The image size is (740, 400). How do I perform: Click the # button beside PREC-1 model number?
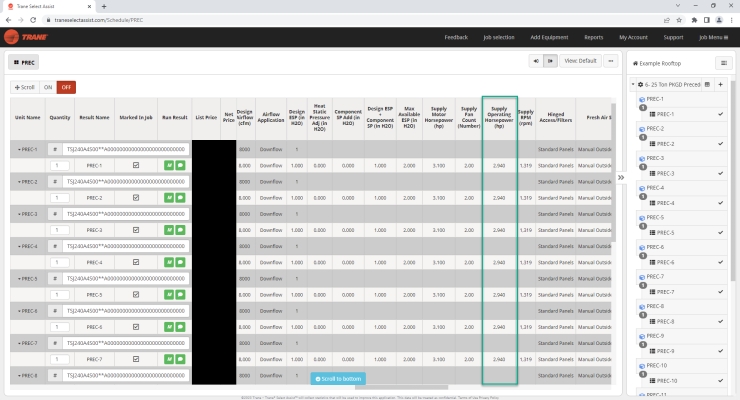tap(55, 150)
